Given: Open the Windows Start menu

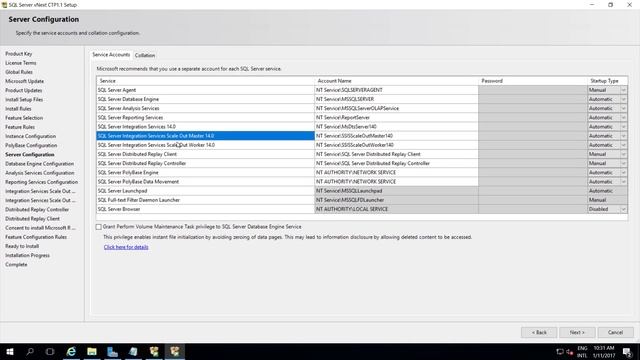Looking at the screenshot, I should 10,351.
